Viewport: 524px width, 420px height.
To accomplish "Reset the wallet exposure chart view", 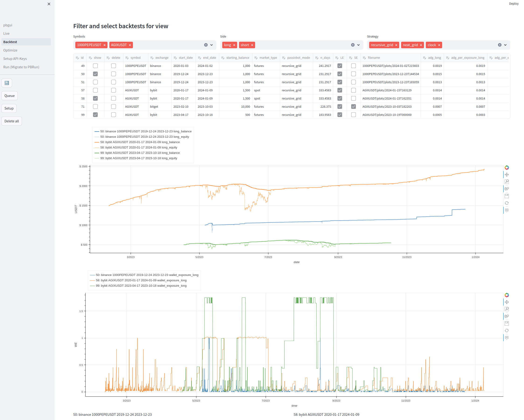I will [x=507, y=330].
